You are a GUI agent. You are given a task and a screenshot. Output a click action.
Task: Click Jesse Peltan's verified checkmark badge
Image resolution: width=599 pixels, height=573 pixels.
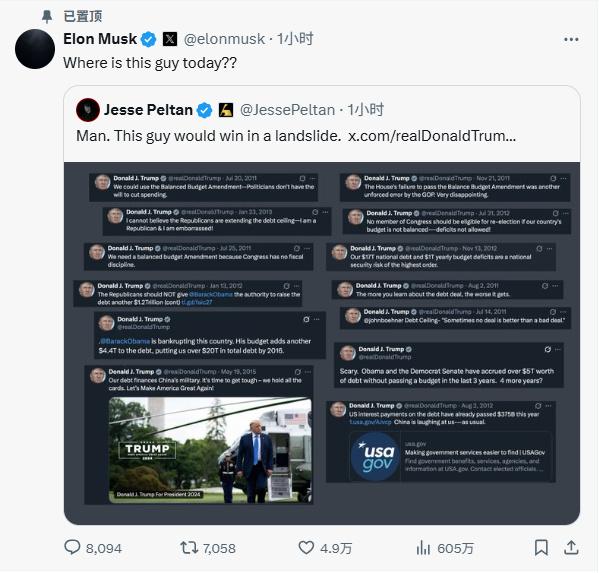tap(204, 110)
